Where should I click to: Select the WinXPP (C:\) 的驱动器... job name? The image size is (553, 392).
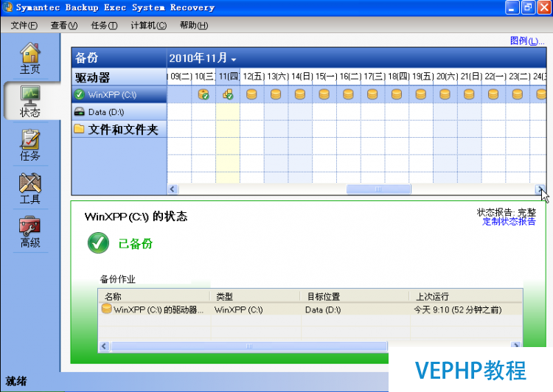[159, 310]
